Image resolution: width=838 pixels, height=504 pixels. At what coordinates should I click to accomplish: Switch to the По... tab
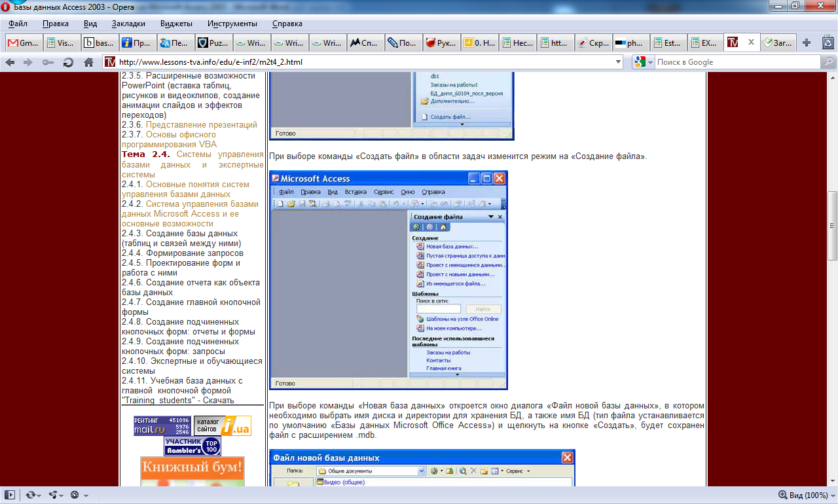click(403, 43)
